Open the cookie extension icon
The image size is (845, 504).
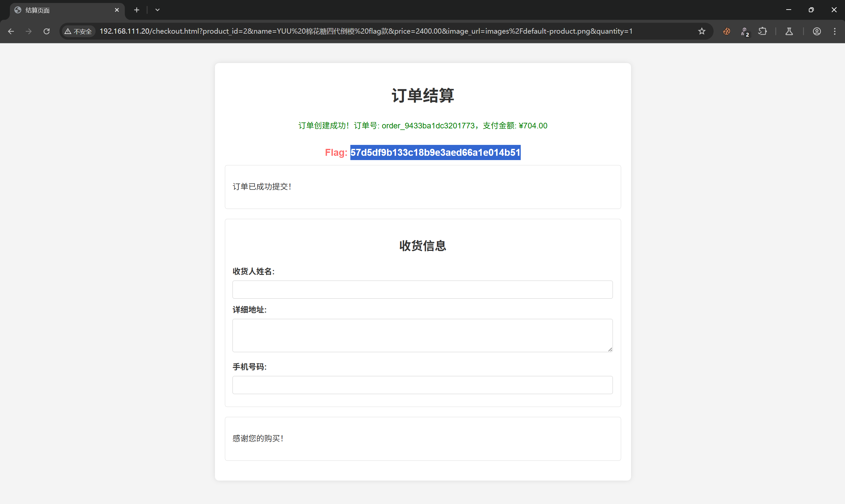[x=726, y=31]
